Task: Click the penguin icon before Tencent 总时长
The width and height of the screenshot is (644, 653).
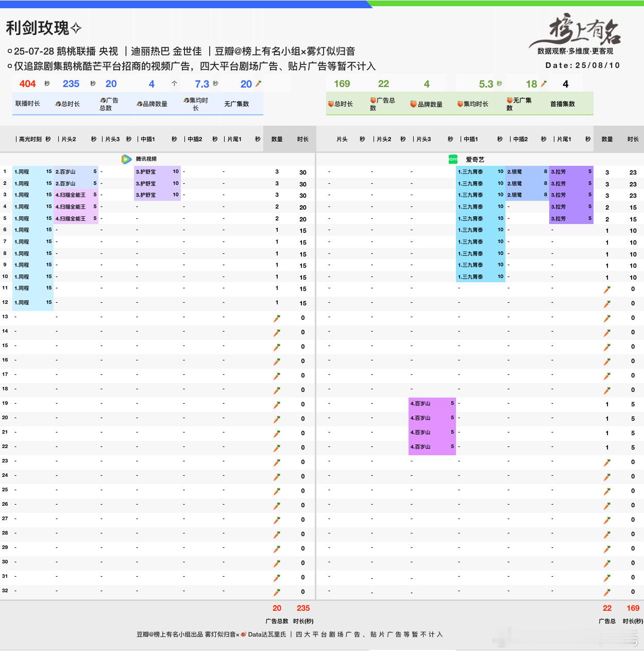Action: coord(58,104)
